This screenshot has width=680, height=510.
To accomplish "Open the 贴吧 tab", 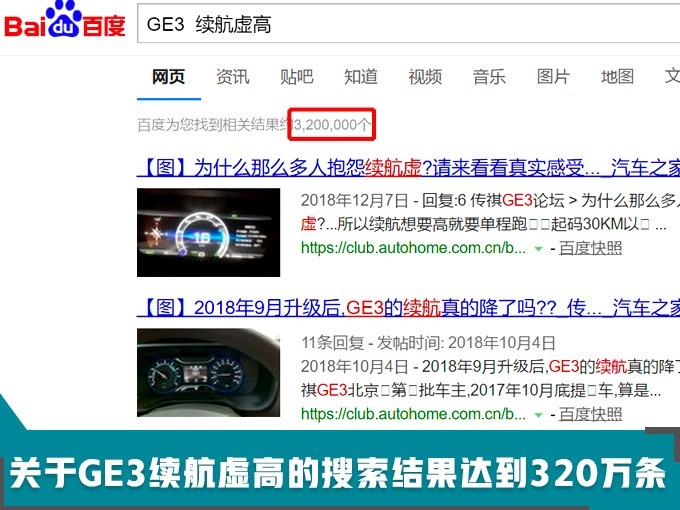I will coord(297,77).
